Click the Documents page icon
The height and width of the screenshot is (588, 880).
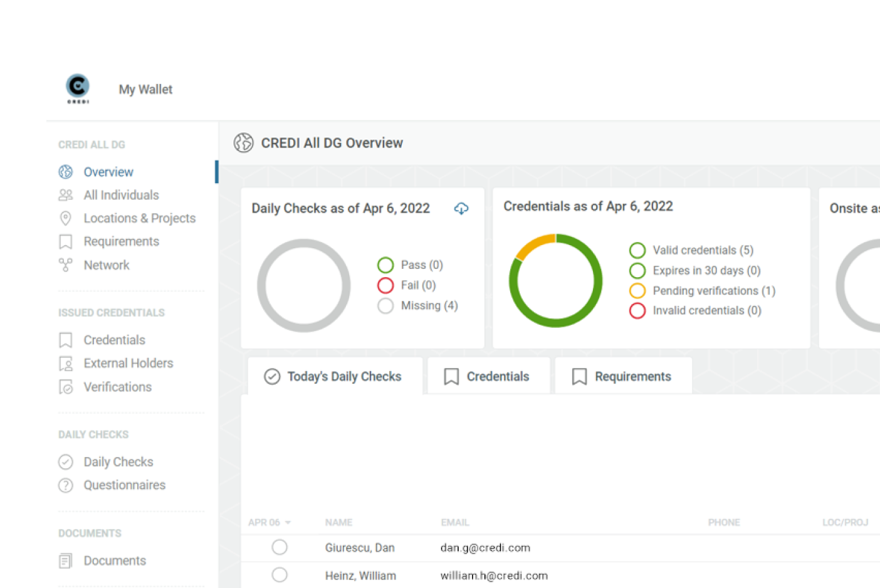66,560
